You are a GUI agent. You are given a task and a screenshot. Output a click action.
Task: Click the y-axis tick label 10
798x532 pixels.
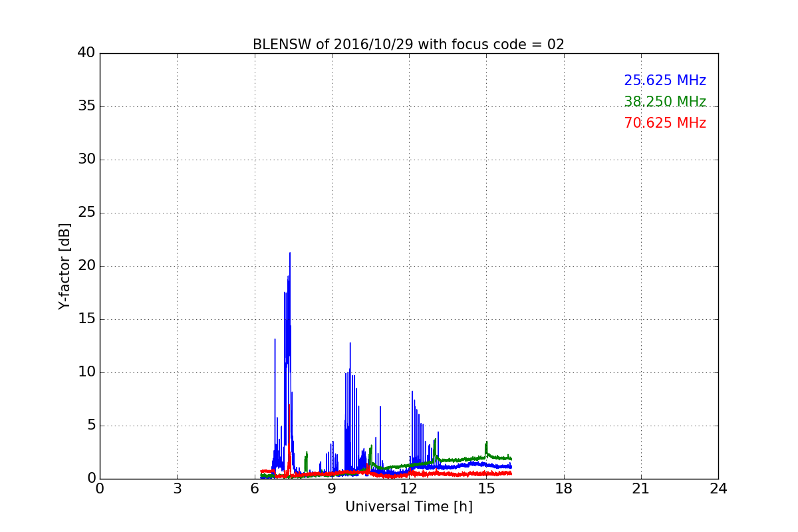pyautogui.click(x=86, y=372)
